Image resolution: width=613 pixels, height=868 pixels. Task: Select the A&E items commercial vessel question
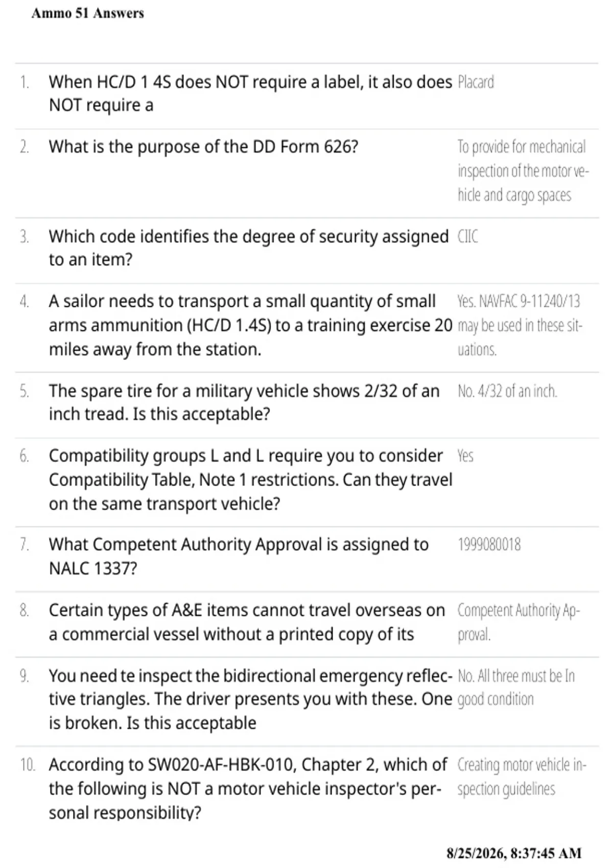click(247, 622)
